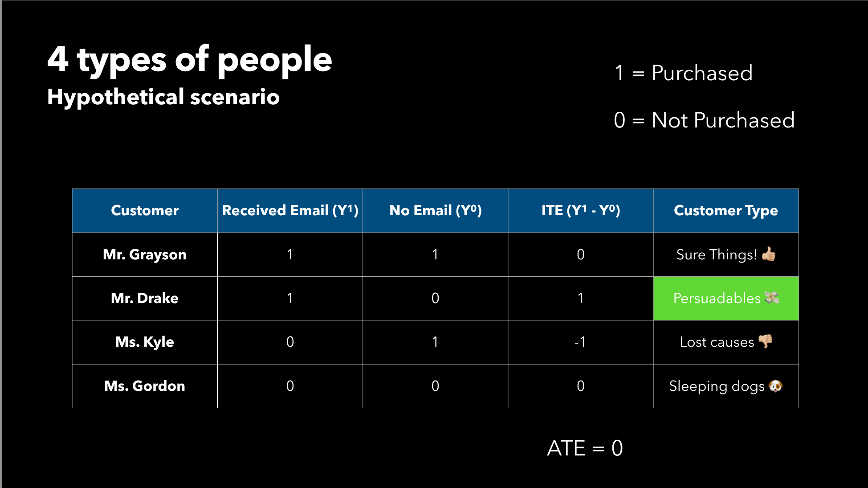Viewport: 868px width, 488px height.
Task: Click the thumbs down emoji beside Lost causes
Action: click(x=766, y=341)
